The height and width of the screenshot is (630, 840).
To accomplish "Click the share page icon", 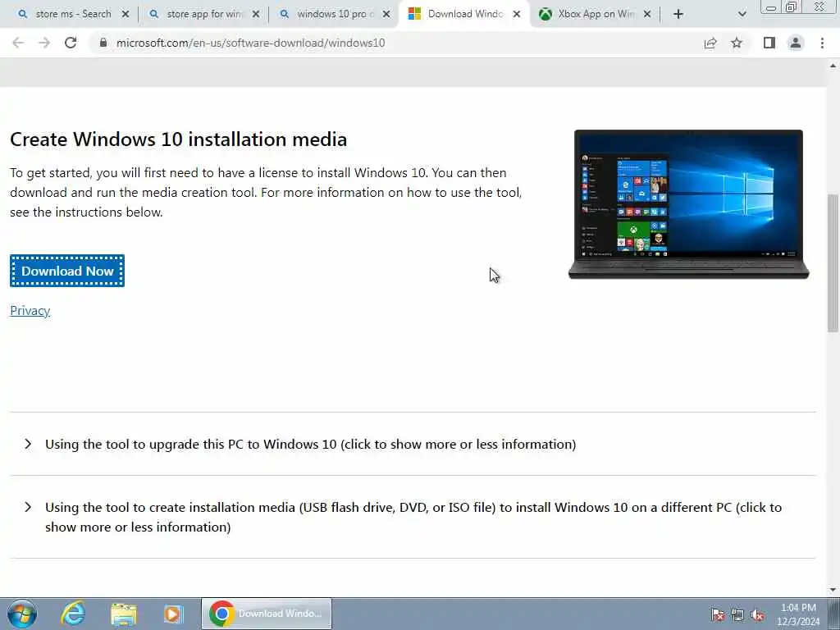I will 710,43.
